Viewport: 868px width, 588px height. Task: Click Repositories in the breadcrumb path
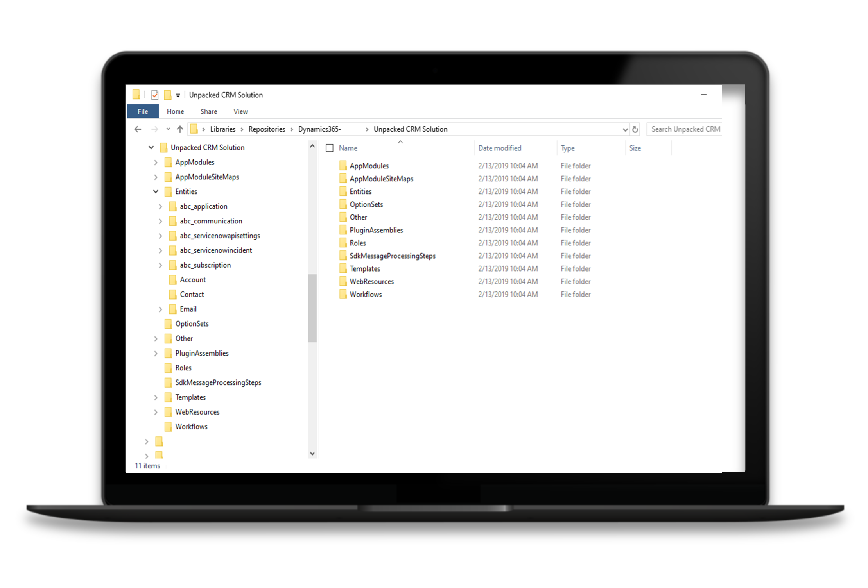[x=267, y=129]
